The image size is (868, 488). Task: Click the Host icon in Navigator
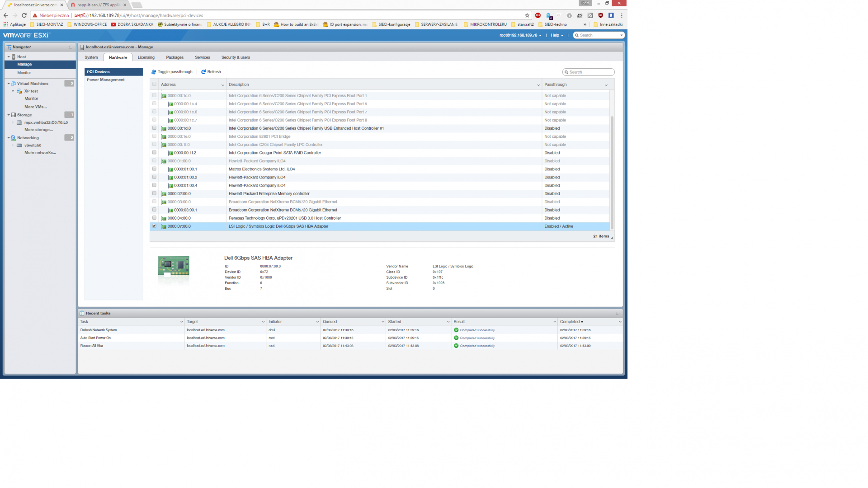[14, 57]
